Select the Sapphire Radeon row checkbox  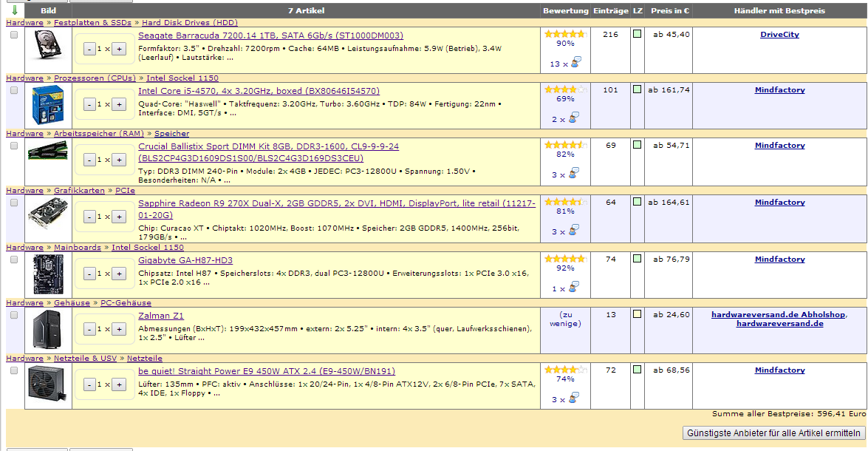pyautogui.click(x=14, y=203)
